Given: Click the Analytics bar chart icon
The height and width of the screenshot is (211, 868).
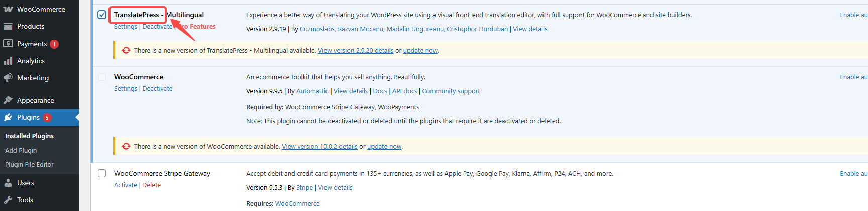Looking at the screenshot, I should (x=8, y=61).
